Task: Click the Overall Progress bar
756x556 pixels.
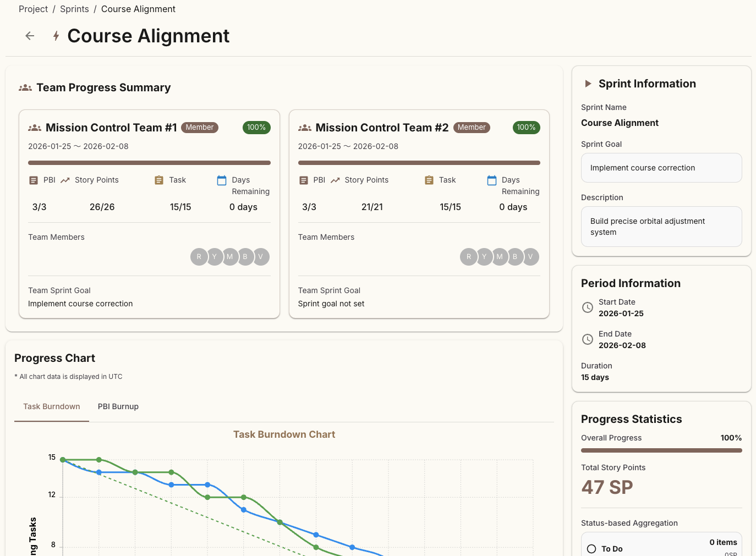Action: [661, 450]
